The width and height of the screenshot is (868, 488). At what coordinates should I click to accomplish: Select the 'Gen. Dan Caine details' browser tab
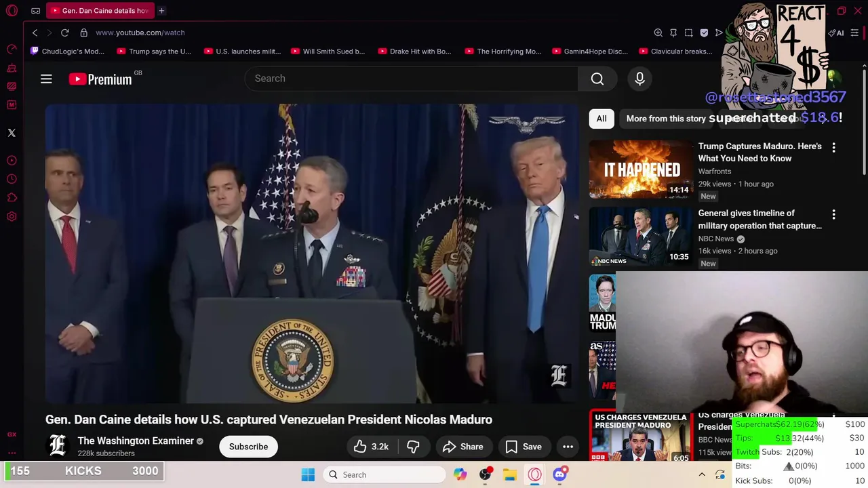(x=100, y=11)
